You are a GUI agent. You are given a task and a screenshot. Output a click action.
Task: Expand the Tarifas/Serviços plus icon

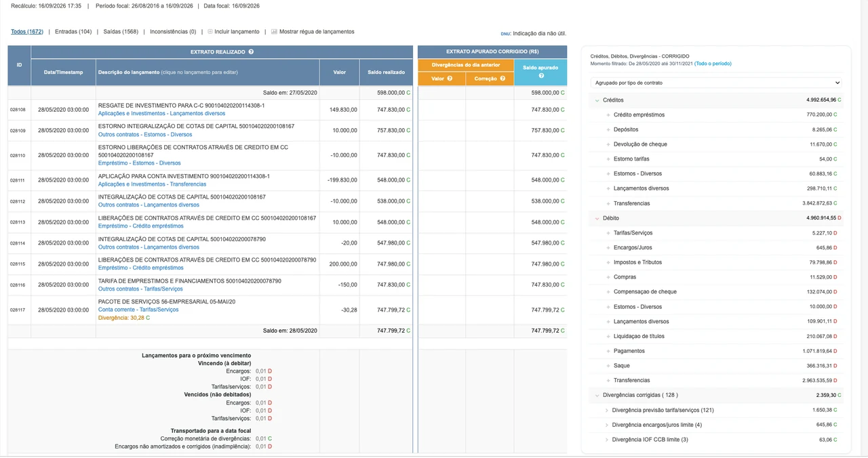[x=608, y=233]
